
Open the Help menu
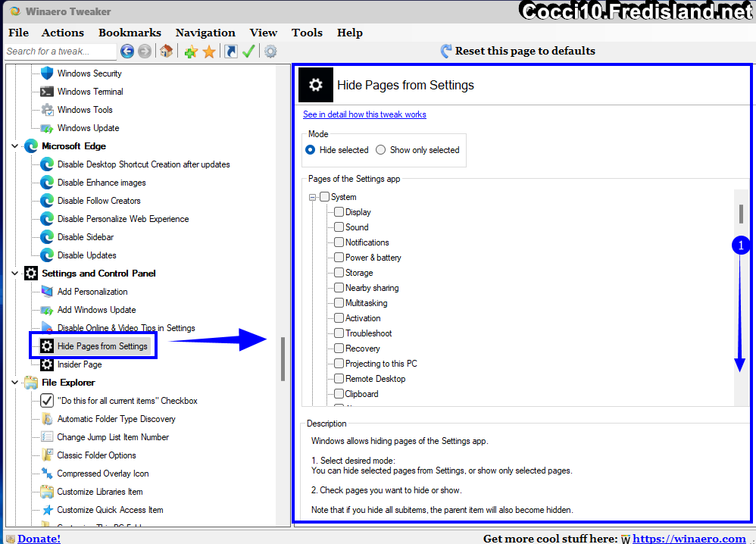point(349,33)
